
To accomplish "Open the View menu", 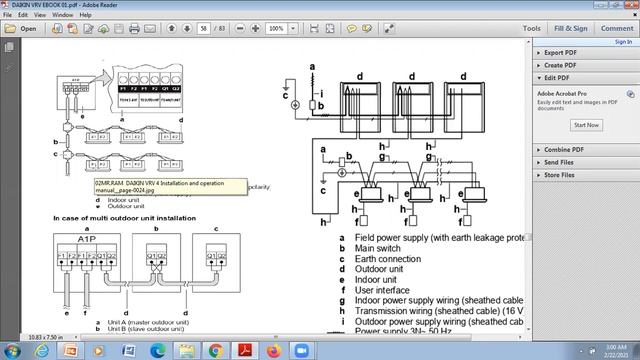I will (x=40, y=15).
